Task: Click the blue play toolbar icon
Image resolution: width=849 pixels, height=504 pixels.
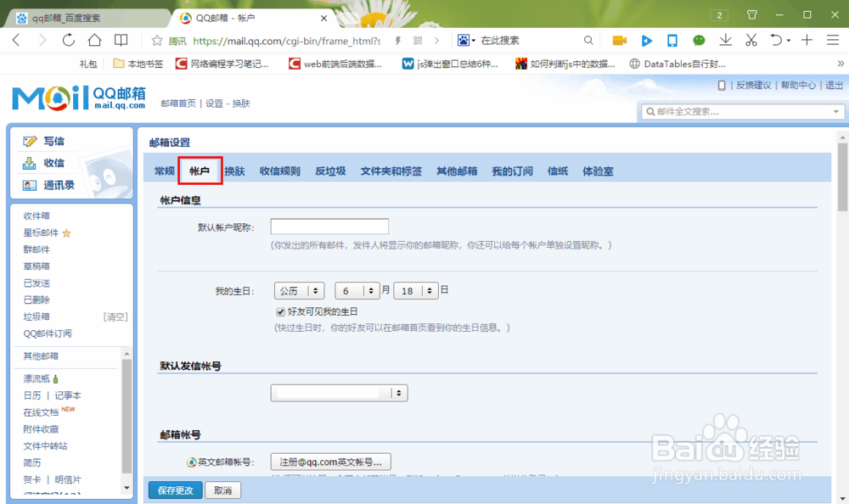Action: [646, 41]
